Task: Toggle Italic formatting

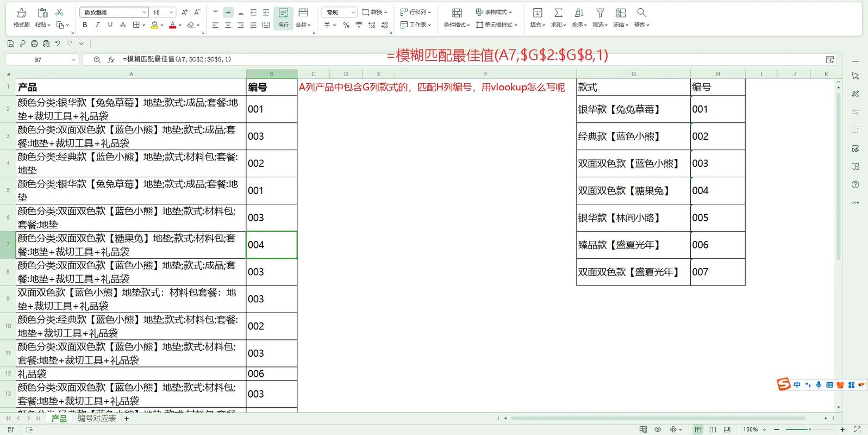Action: 97,25
